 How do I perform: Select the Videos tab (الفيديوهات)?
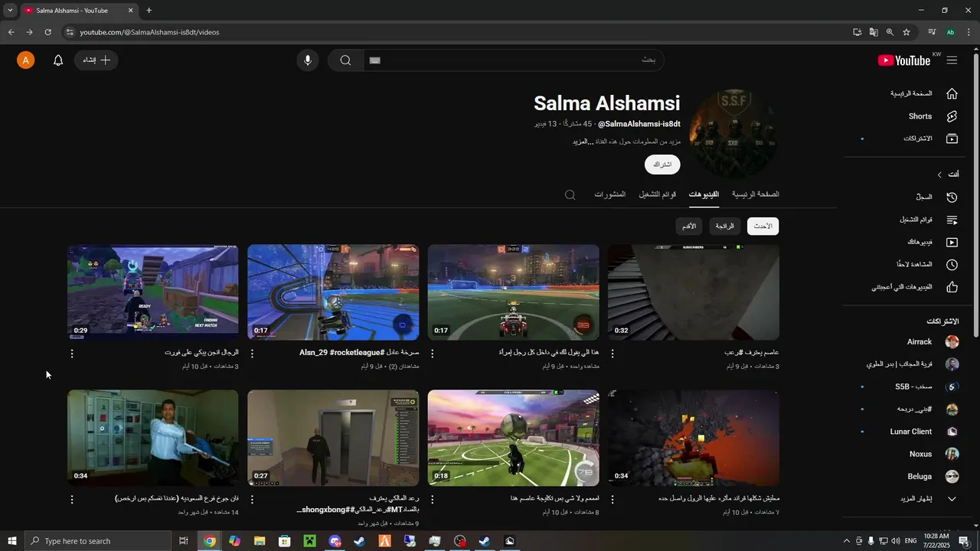(704, 194)
